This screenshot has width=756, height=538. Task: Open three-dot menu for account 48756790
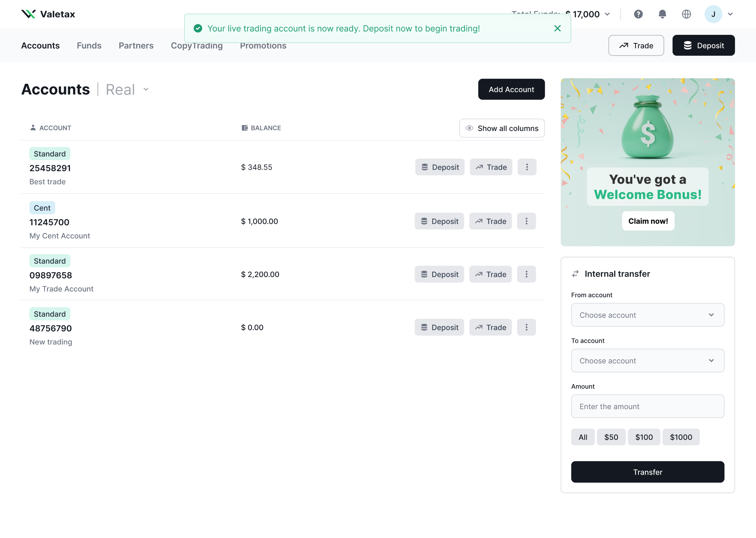[526, 327]
